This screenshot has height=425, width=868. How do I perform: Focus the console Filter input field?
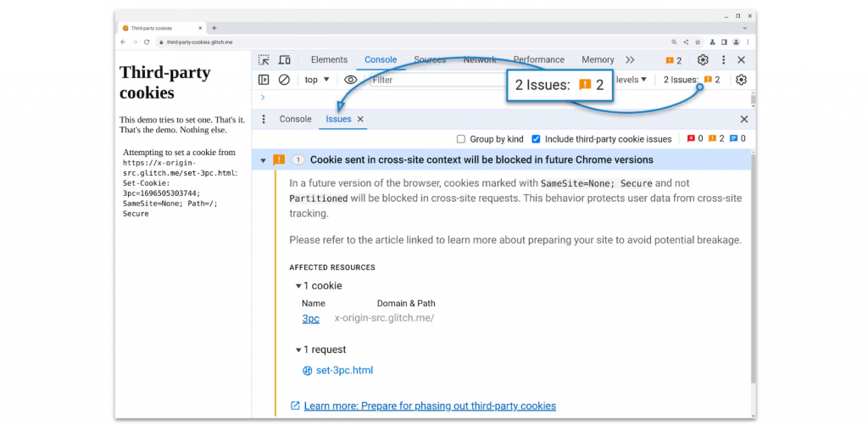coord(438,80)
